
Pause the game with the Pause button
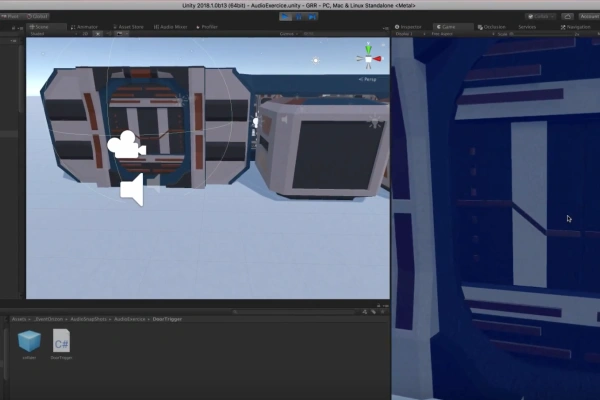click(299, 16)
